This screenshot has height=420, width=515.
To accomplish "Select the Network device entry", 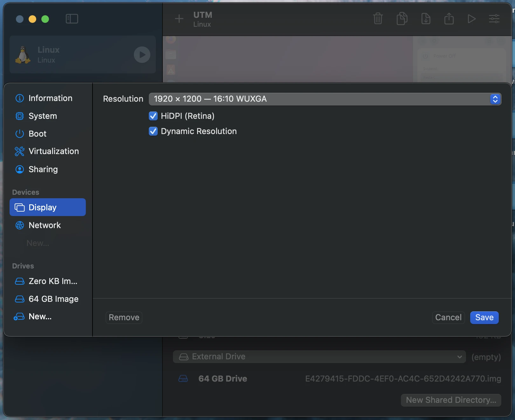I will (48, 225).
